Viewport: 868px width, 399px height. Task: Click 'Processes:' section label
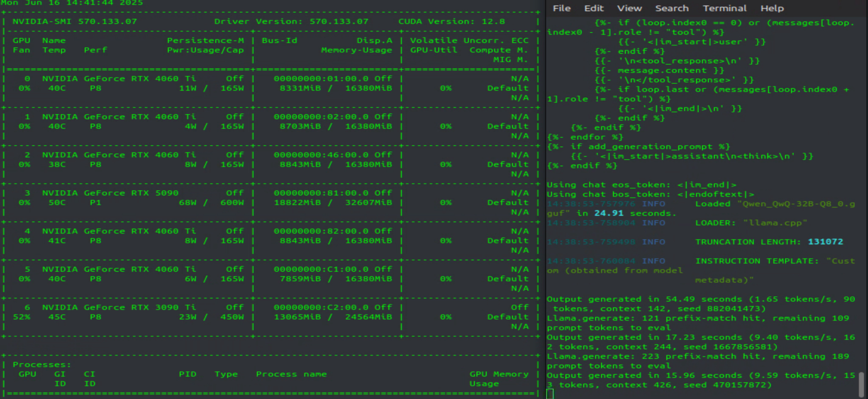[42, 364]
